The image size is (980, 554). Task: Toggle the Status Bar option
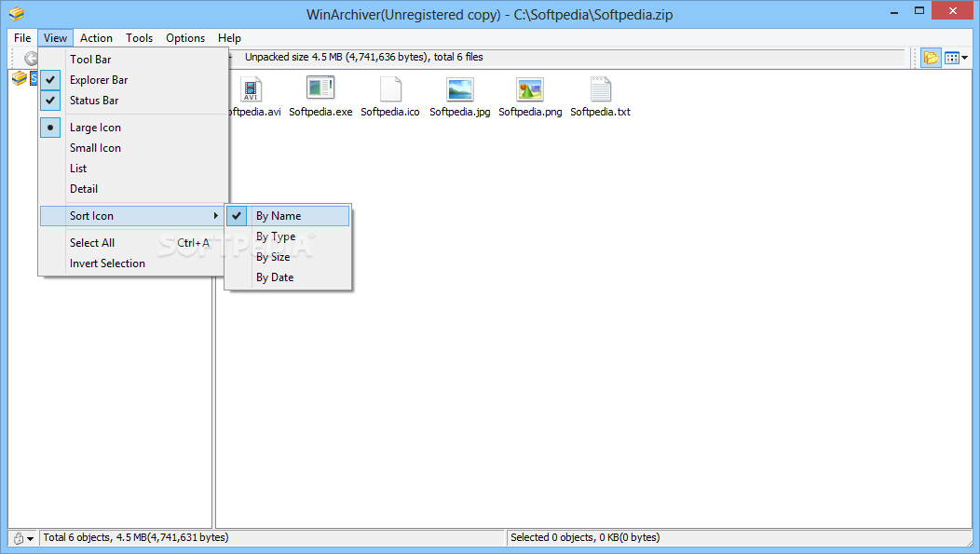coord(133,101)
